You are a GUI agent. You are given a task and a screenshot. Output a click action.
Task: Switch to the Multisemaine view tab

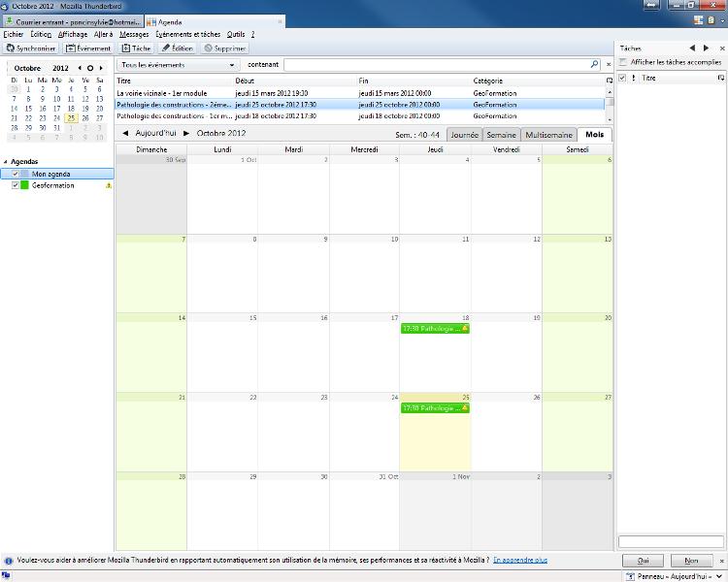548,135
